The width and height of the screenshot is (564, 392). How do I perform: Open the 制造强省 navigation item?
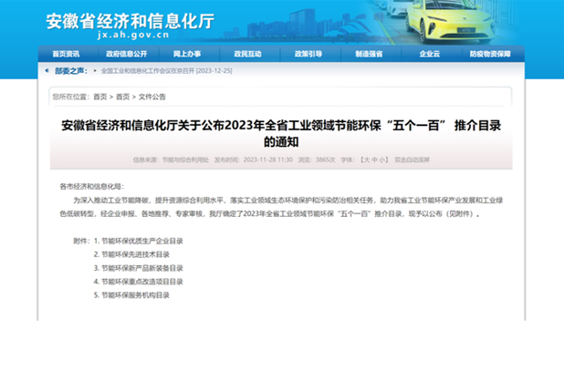[x=369, y=54]
